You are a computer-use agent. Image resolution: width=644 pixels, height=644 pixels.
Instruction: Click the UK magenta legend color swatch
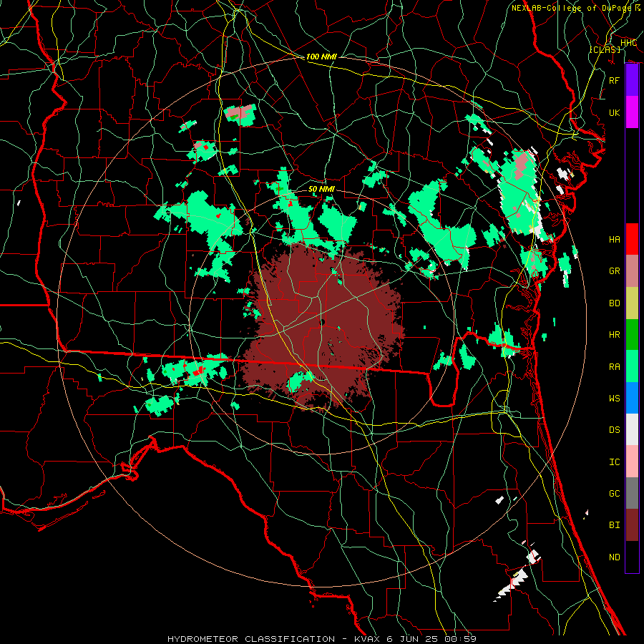632,112
